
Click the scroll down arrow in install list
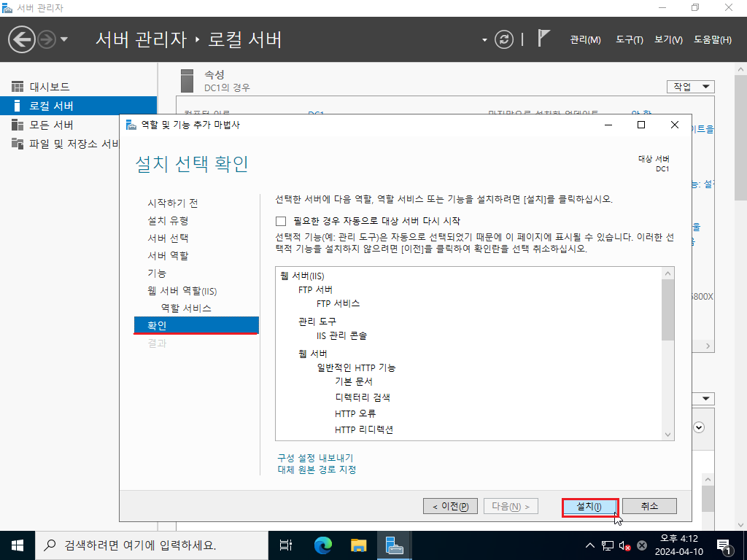pyautogui.click(x=667, y=435)
